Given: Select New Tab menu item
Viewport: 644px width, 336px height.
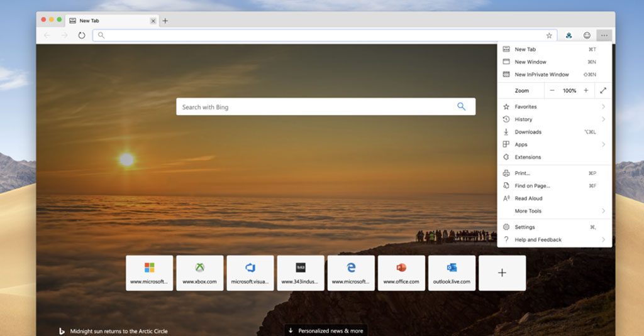Looking at the screenshot, I should (x=555, y=49).
